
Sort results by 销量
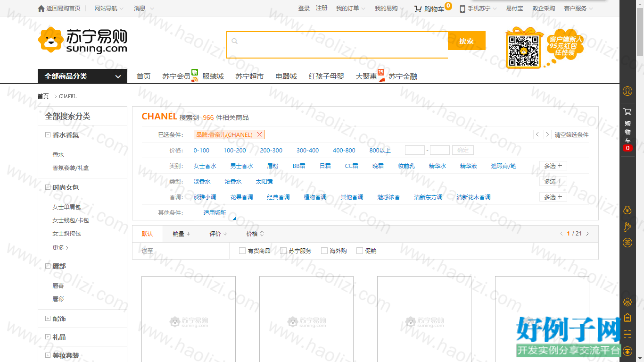tap(182, 234)
